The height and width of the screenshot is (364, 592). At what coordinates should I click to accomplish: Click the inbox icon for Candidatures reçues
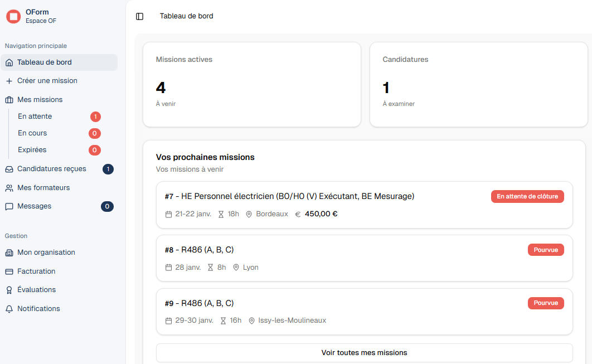click(9, 169)
